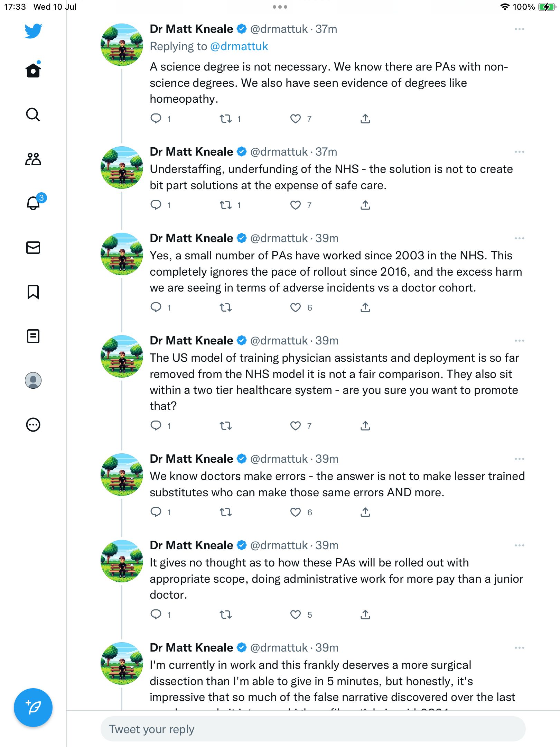The width and height of the screenshot is (560, 747).
Task: Retweet the Understaffing NHS tweet
Action: tap(226, 205)
